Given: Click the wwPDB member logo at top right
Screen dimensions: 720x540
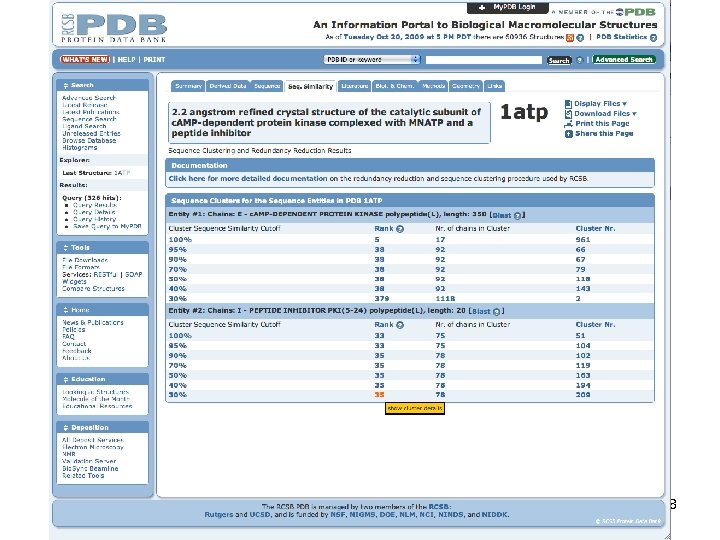Looking at the screenshot, I should point(636,12).
